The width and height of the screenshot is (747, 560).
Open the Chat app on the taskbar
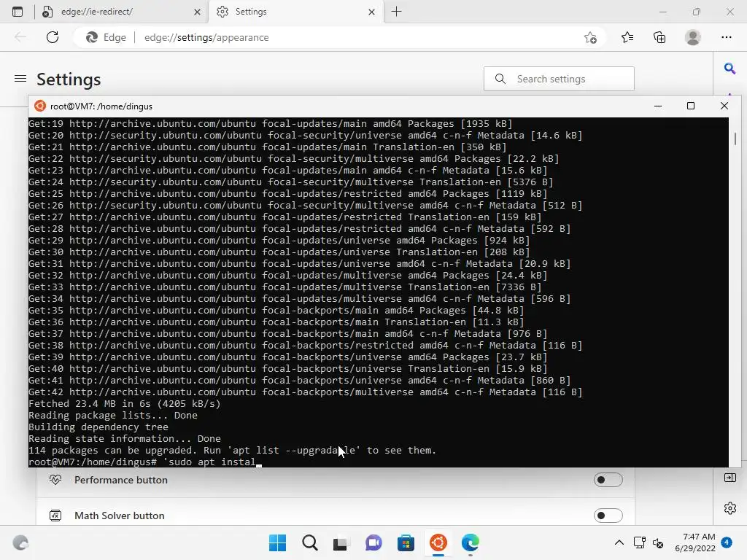pyautogui.click(x=373, y=542)
